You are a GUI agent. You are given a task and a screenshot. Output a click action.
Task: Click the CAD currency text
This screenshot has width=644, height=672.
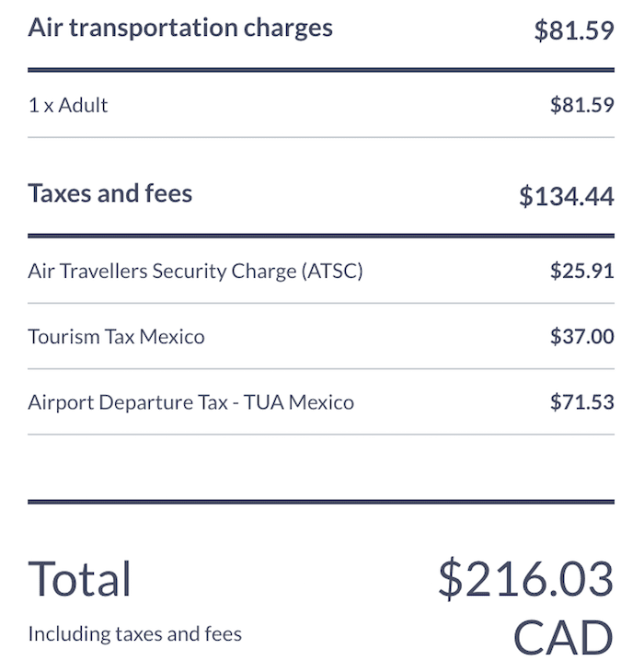(x=563, y=638)
